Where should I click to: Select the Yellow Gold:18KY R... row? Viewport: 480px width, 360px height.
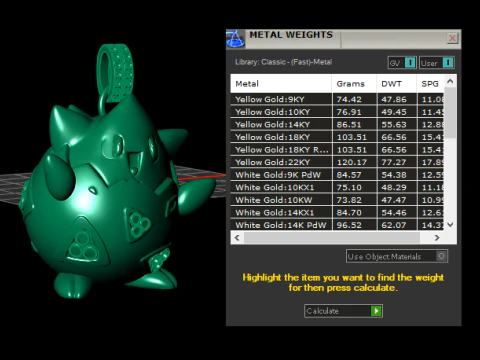337,150
